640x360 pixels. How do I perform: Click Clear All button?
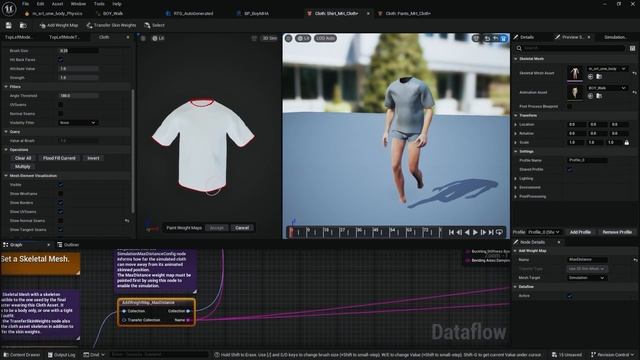tap(23, 158)
